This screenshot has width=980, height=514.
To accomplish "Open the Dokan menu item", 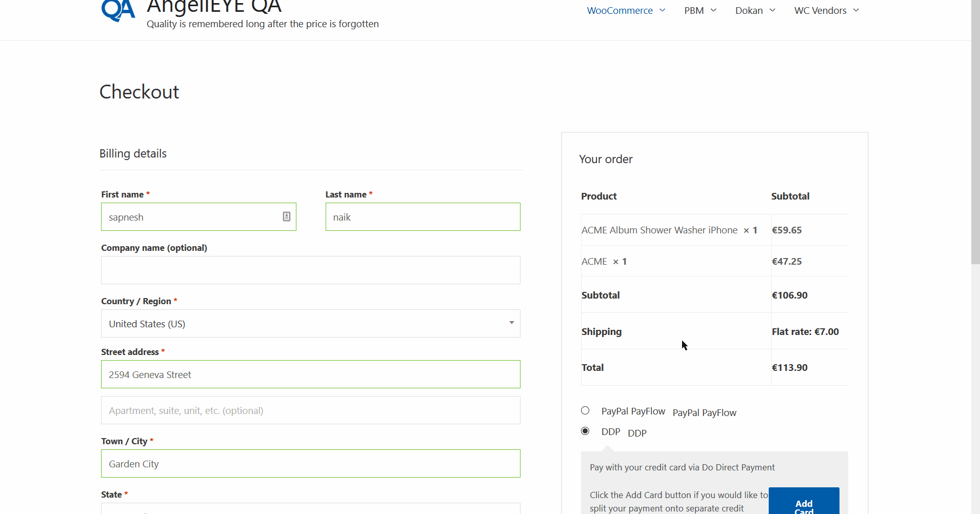I will (x=749, y=10).
